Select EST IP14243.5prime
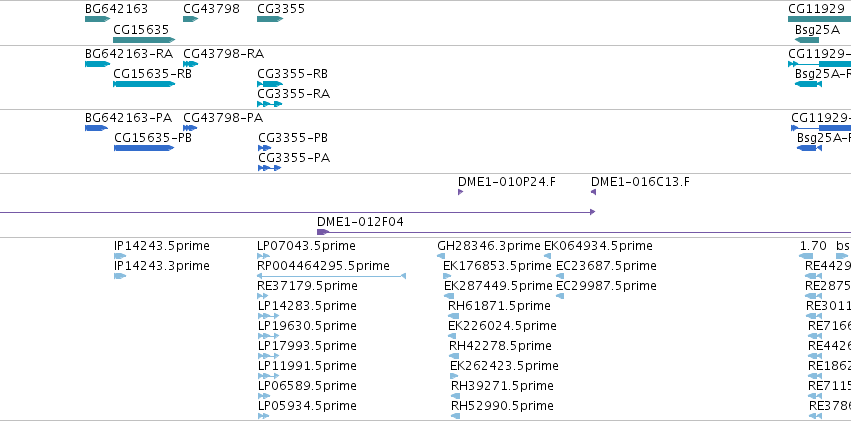 pos(162,246)
